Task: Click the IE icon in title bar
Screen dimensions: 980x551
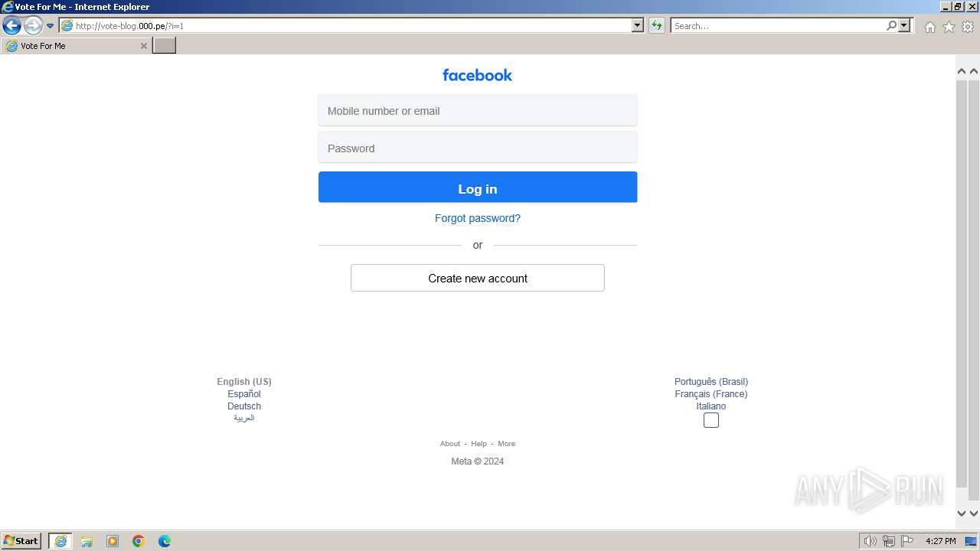Action: [x=8, y=7]
